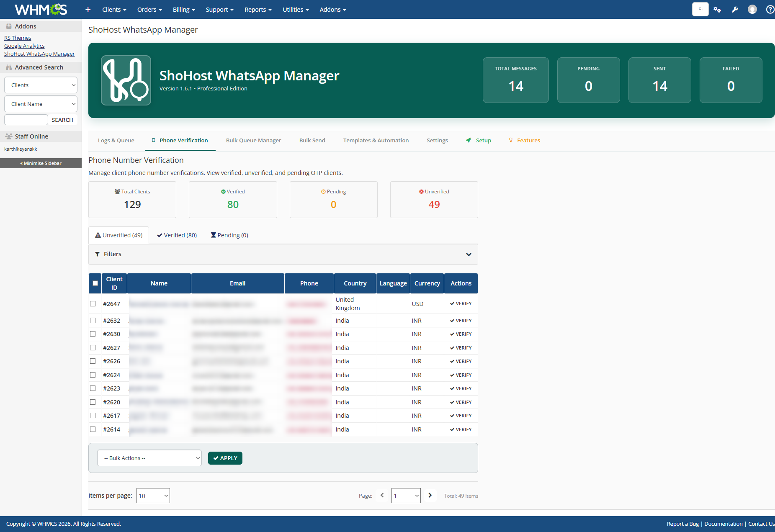Image resolution: width=775 pixels, height=532 pixels.
Task: Click the Search button in sidebar
Action: tap(62, 120)
